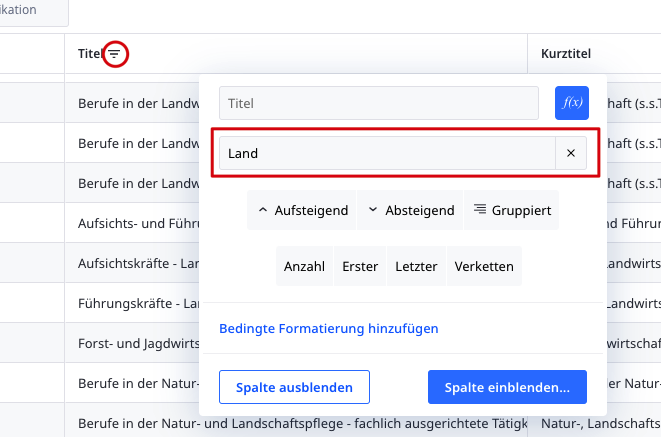The image size is (661, 437).
Task: Focus the filter field containing Land
Action: (x=387, y=153)
